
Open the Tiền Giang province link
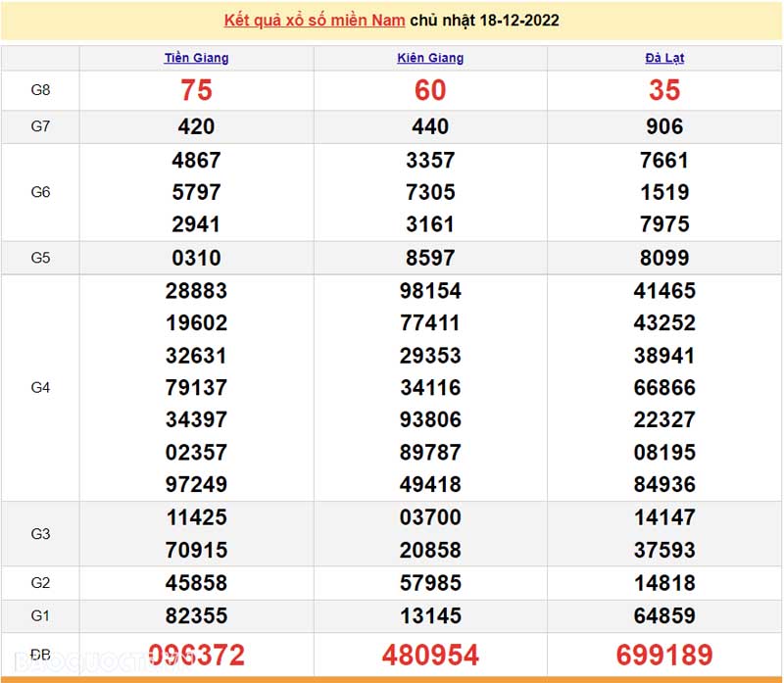tap(197, 58)
